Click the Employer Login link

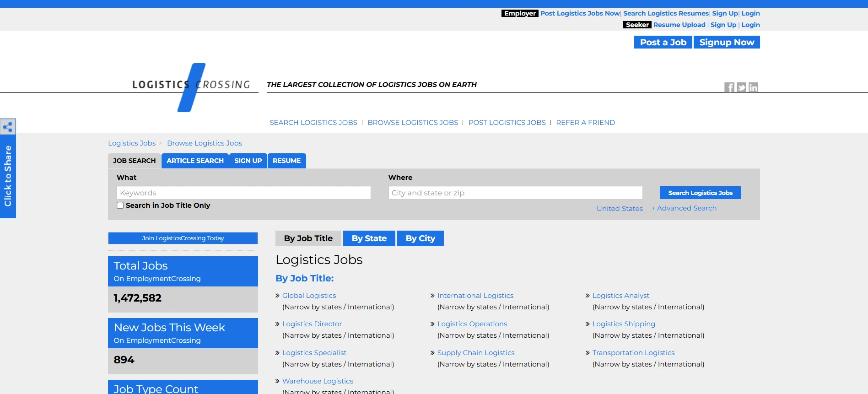[x=750, y=13]
